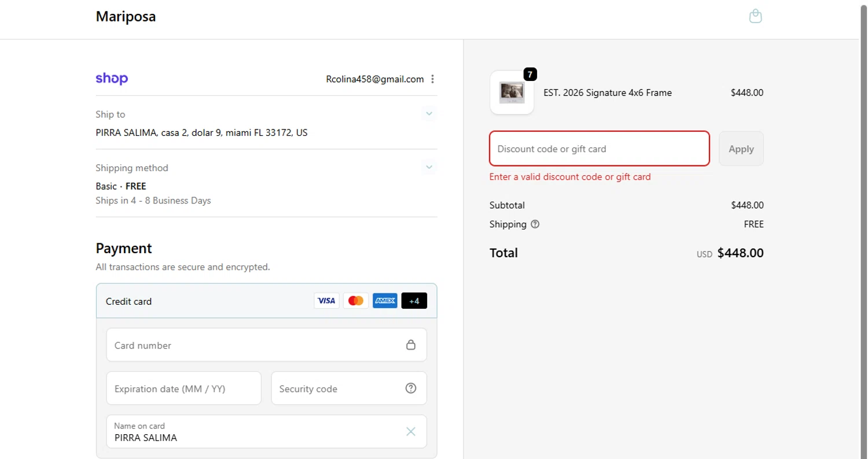Go to Mariposa store homepage
This screenshot has height=459, width=868.
(x=126, y=17)
